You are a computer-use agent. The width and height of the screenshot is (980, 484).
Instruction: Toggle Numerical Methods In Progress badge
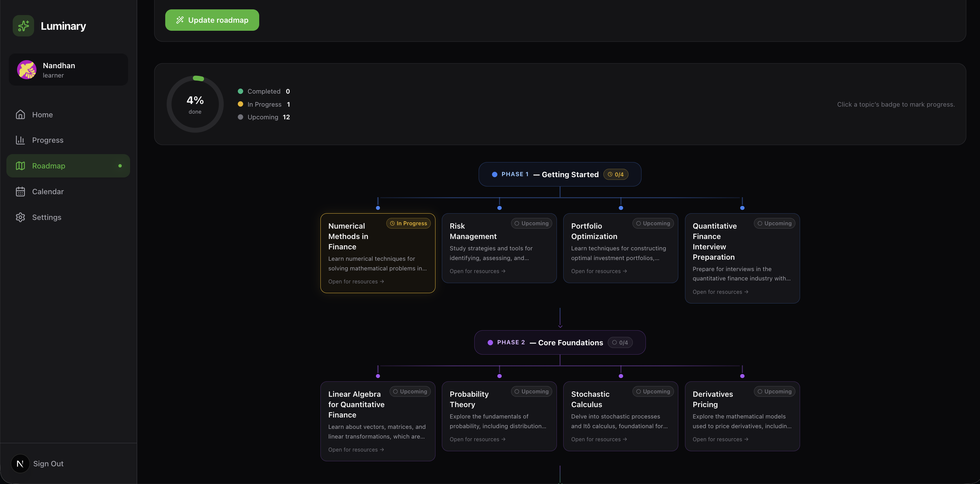point(408,223)
